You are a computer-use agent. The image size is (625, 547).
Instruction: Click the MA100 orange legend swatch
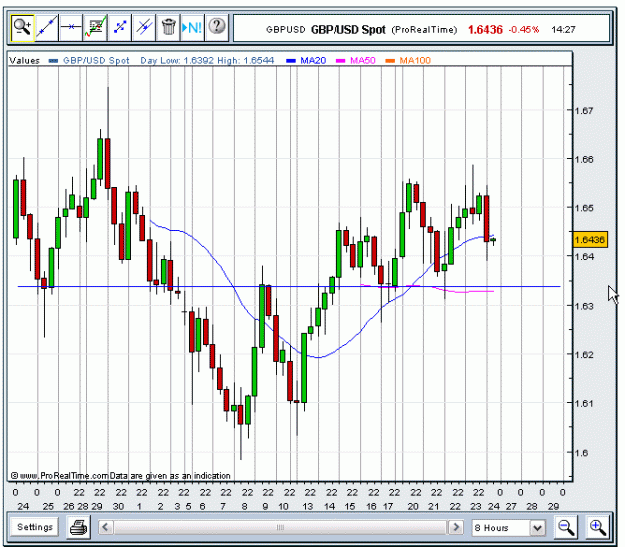[x=390, y=61]
